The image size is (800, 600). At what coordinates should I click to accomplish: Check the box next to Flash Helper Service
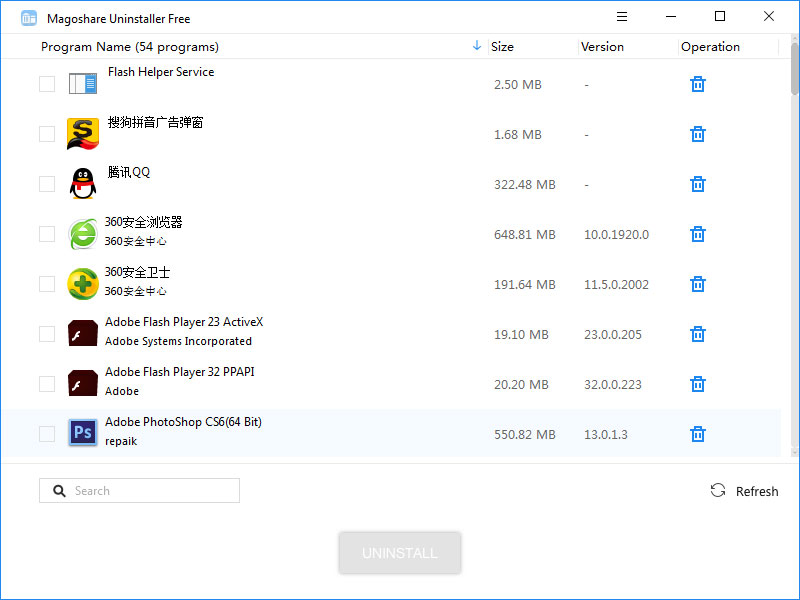(46, 84)
